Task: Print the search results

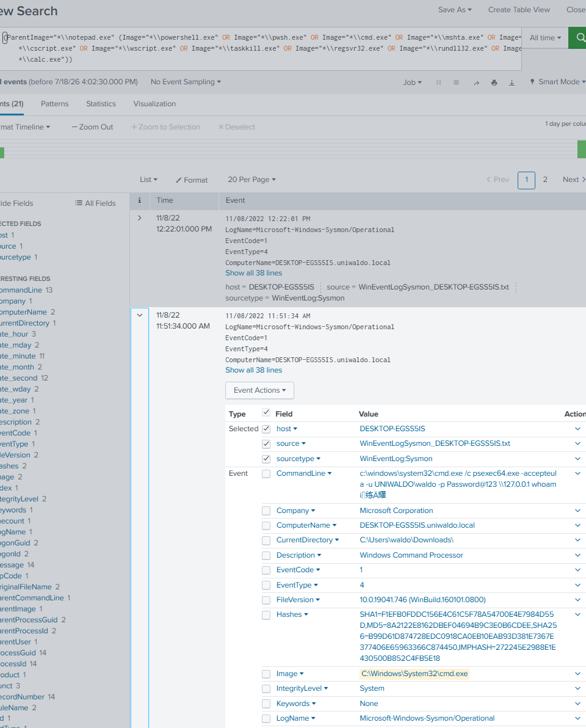Action: coord(494,82)
